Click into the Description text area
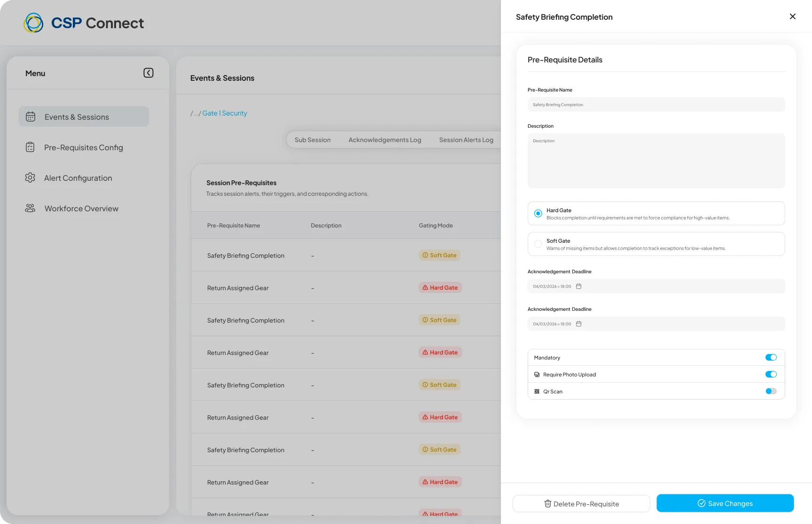 656,161
